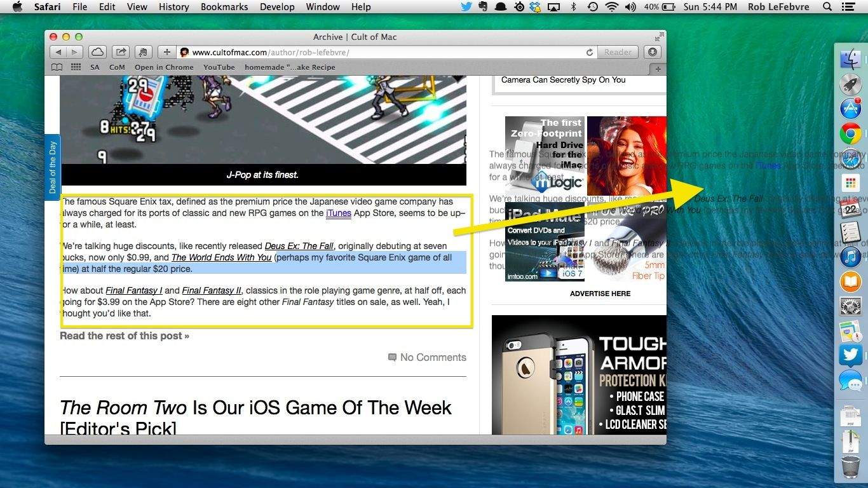Viewport: 868px width, 488px height.
Task: Open Deal of the Day side tab
Action: 52,167
